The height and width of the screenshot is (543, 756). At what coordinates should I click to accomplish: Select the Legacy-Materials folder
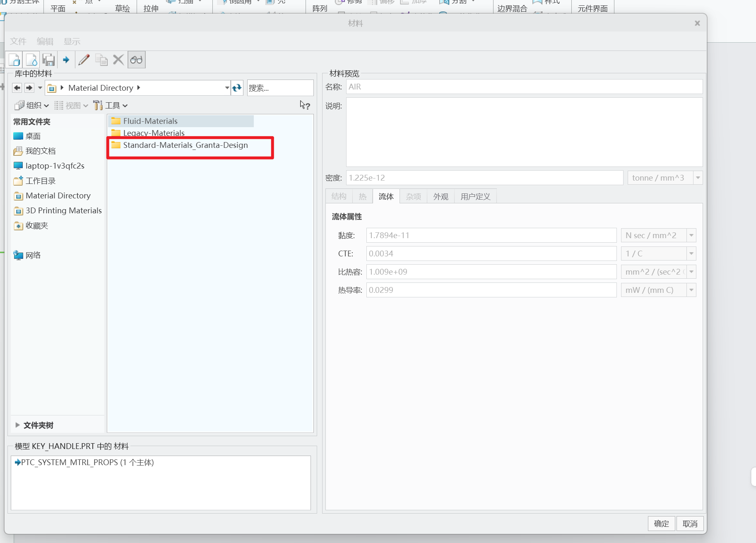(x=148, y=133)
